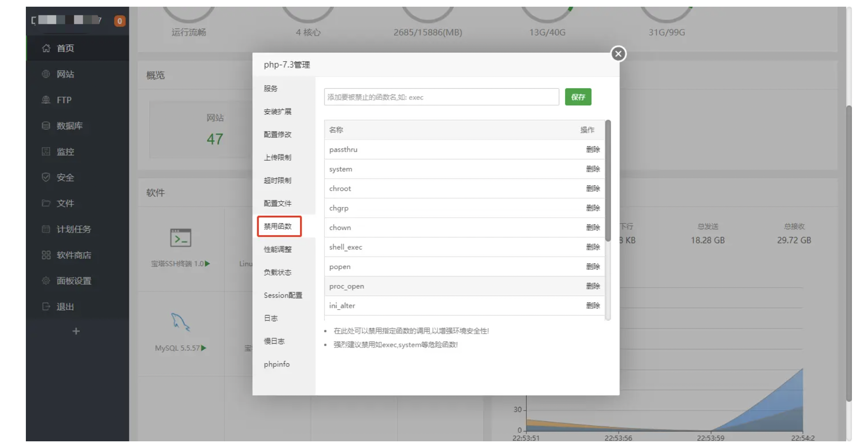This screenshot has width=868, height=448.
Task: Click the 软件商店 grid icon in sidebar
Action: [46, 255]
